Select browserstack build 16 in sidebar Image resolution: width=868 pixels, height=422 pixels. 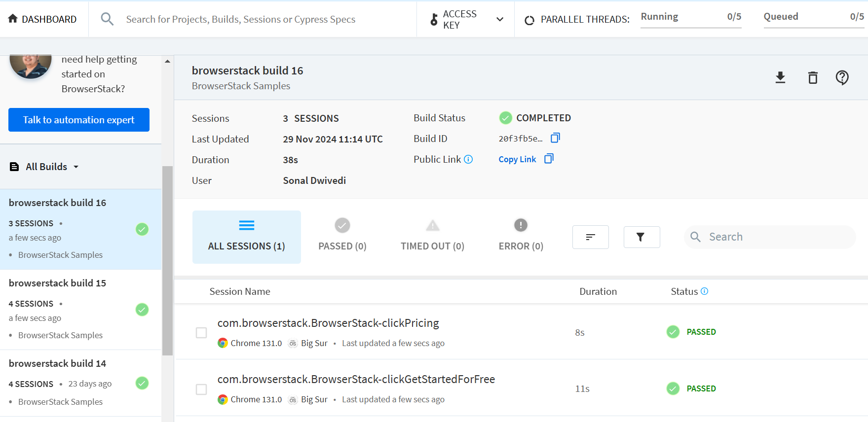coord(80,229)
